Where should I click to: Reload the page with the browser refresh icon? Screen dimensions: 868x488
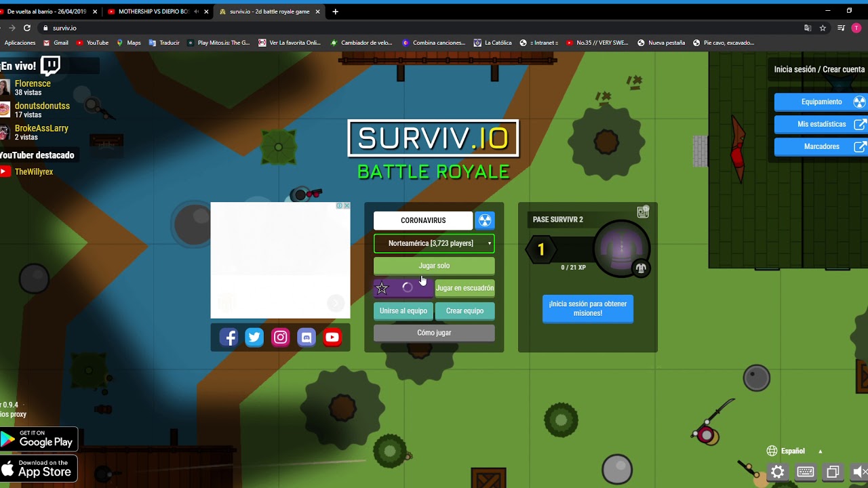[x=27, y=28]
